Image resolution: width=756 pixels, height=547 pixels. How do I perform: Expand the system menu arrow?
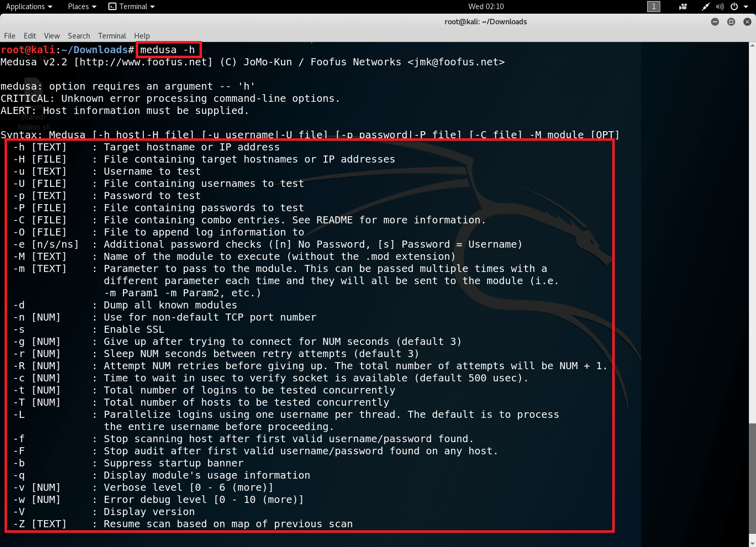[x=746, y=7]
